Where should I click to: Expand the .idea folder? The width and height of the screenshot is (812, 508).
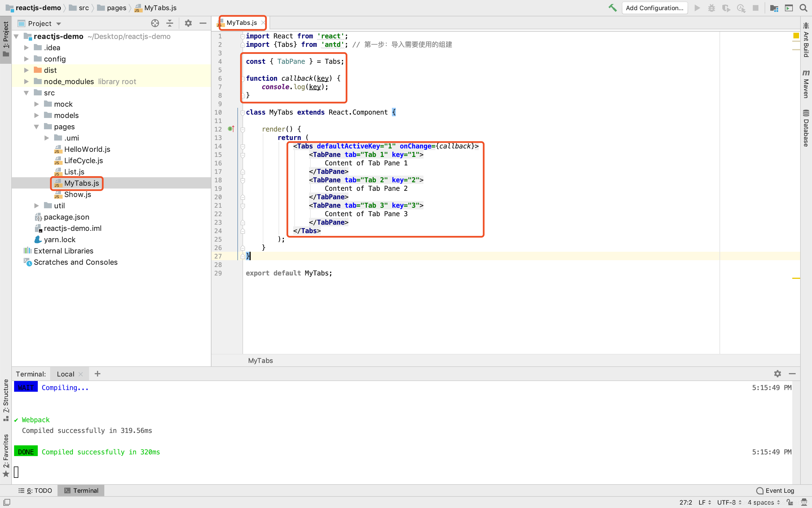point(26,48)
